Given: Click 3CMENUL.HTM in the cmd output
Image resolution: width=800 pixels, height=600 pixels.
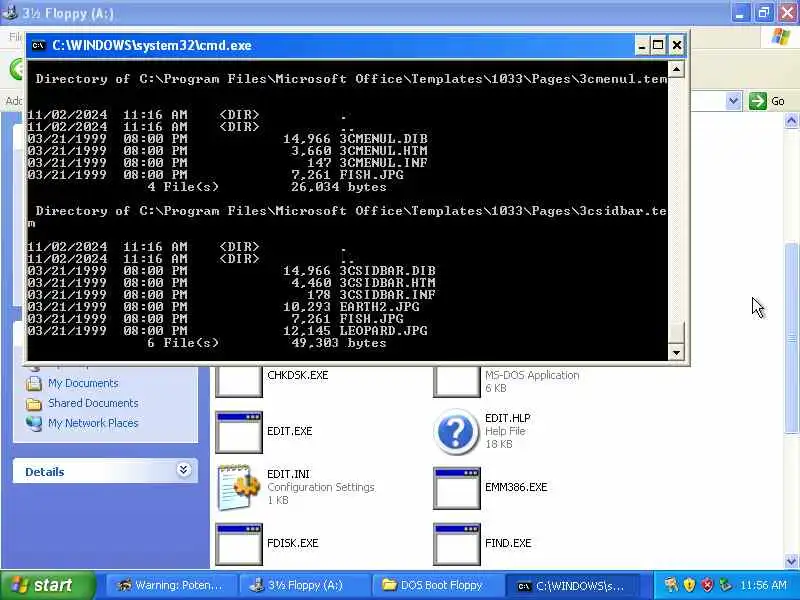Looking at the screenshot, I should pos(384,151).
